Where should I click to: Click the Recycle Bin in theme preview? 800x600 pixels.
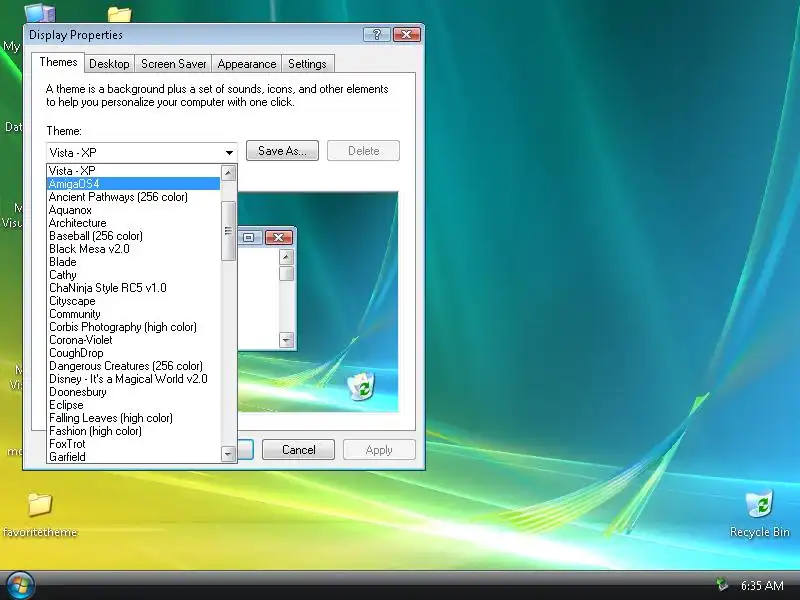tap(361, 386)
